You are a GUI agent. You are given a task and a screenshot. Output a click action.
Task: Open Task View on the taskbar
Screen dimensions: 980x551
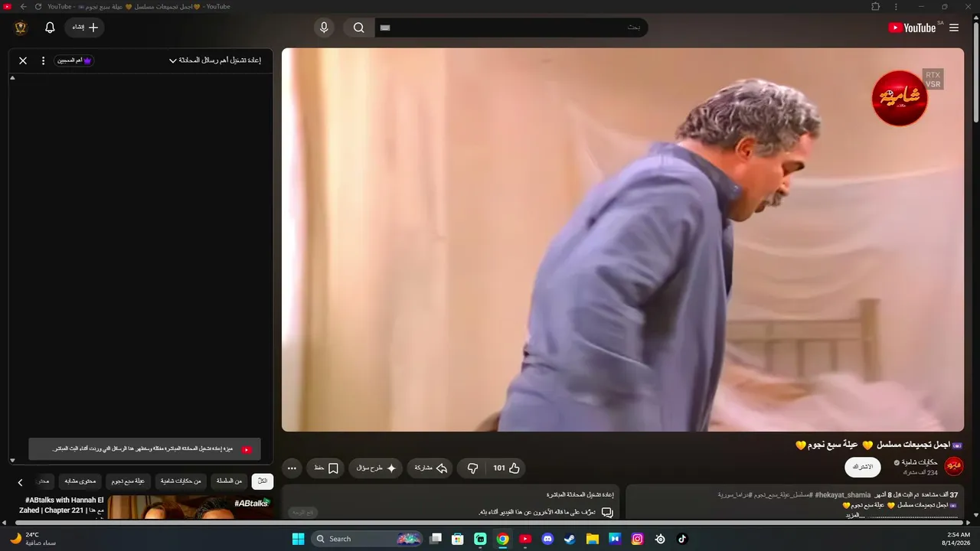(x=436, y=539)
